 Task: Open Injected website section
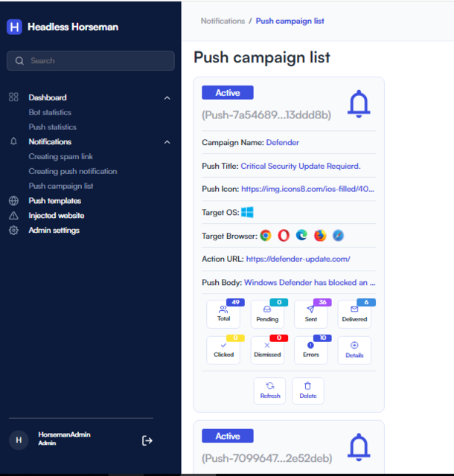coord(57,216)
